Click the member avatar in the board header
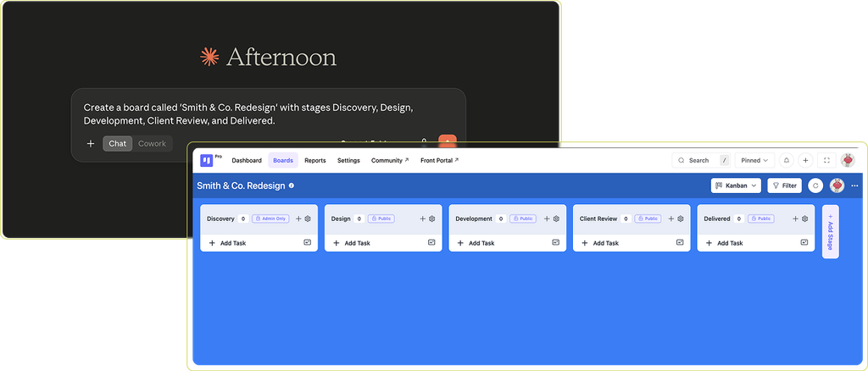This screenshot has width=868, height=371. click(x=837, y=185)
